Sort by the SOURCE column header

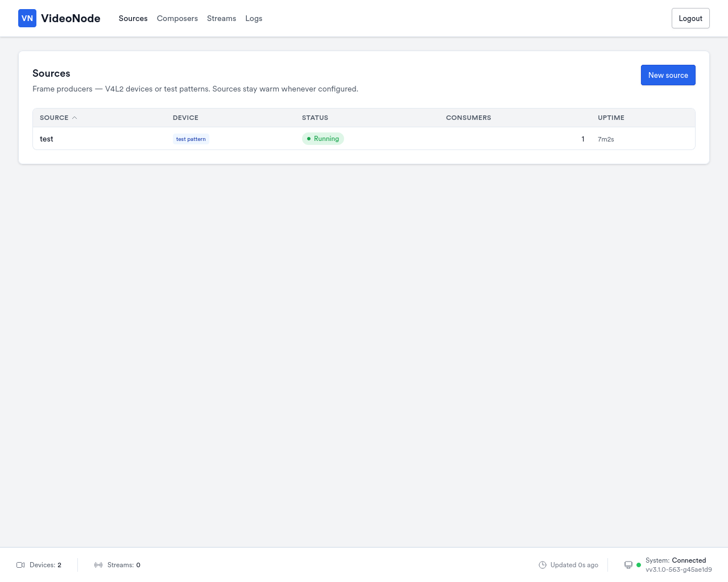pos(54,118)
